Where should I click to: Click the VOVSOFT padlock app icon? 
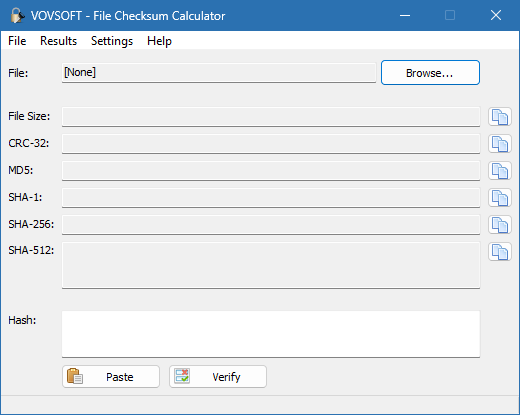pos(17,15)
